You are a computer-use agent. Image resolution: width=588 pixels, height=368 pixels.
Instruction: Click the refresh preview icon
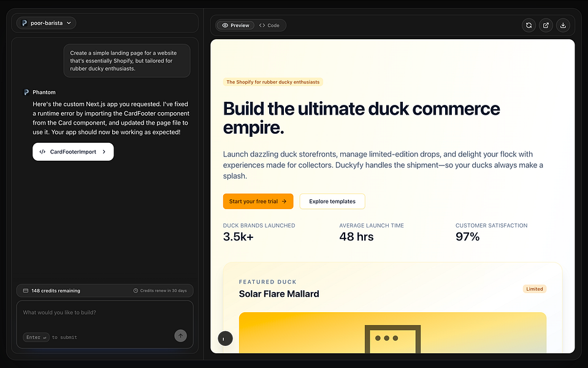pyautogui.click(x=529, y=26)
